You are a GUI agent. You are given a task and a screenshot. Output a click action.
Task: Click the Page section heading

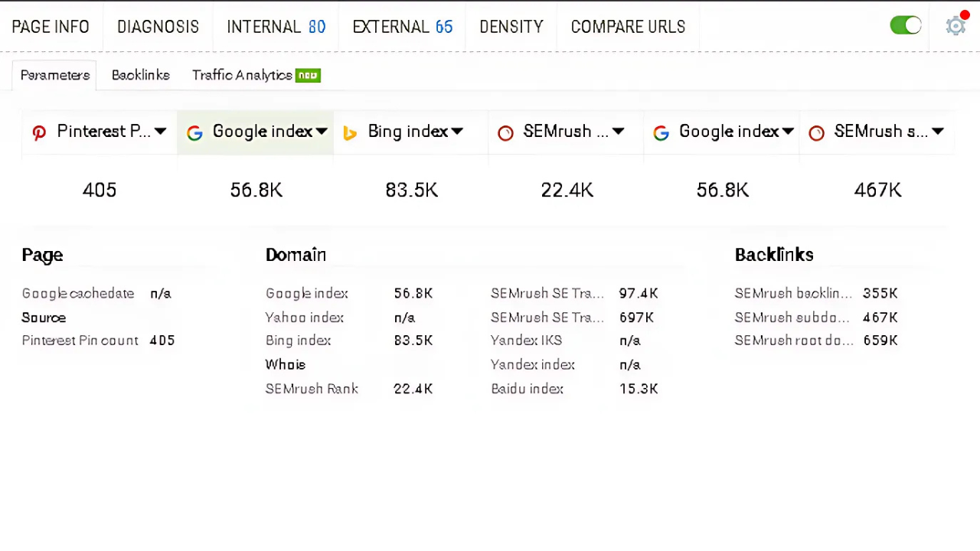(42, 256)
